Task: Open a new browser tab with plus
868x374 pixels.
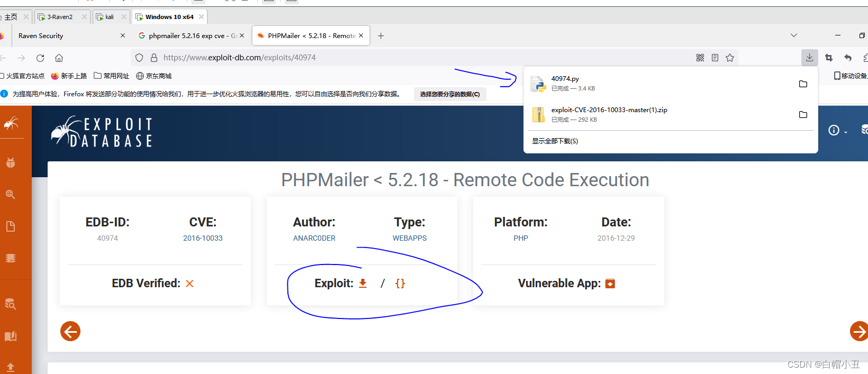Action: (381, 36)
